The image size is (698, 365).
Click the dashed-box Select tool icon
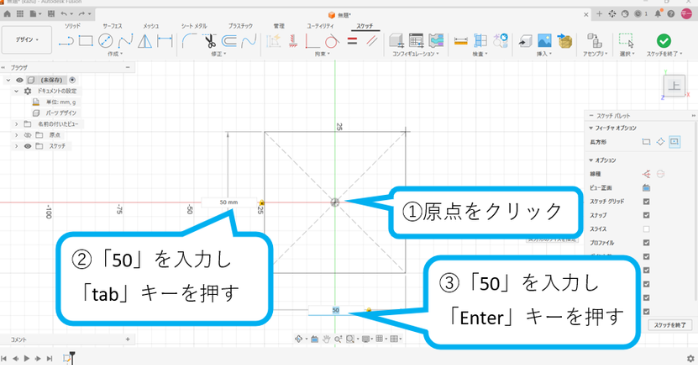[625, 41]
